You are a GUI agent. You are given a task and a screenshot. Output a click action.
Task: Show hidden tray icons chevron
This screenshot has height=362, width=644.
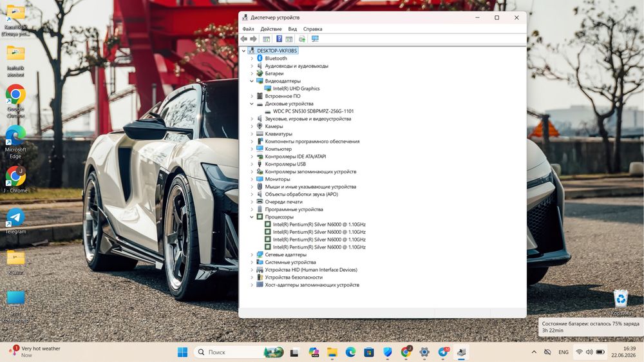(534, 352)
